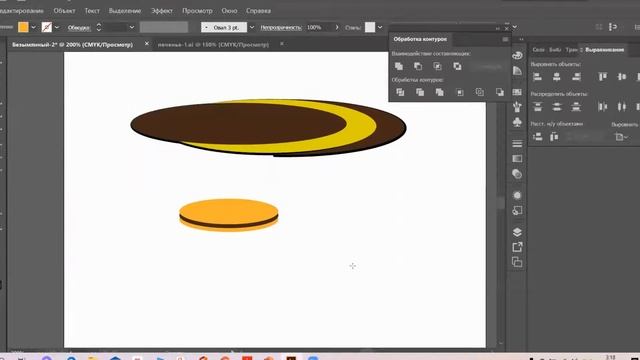Open the Color Guide panel icon
This screenshot has width=640, height=360.
[x=517, y=71]
